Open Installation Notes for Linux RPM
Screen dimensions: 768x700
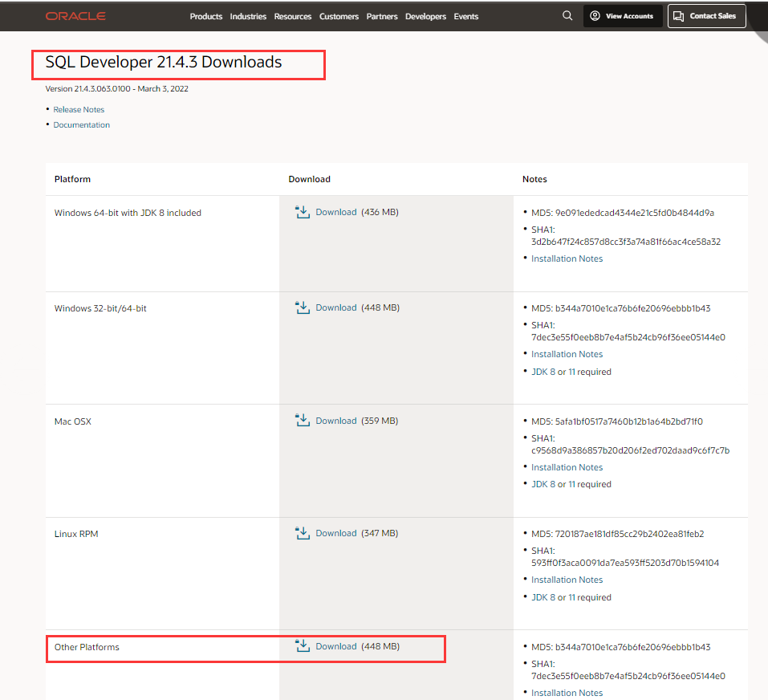567,580
